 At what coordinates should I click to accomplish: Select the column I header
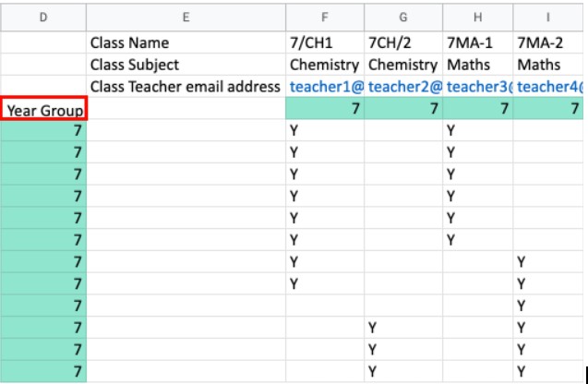pyautogui.click(x=548, y=16)
